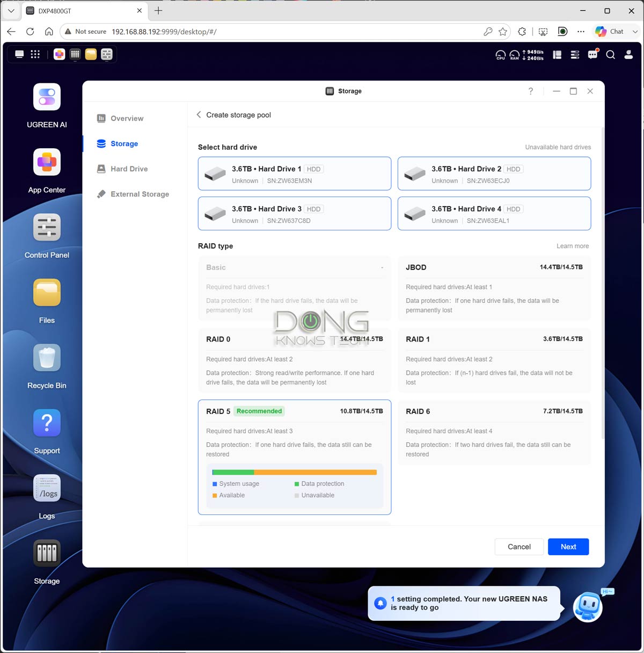Open the task manager icon in NAS taskbar

point(575,55)
